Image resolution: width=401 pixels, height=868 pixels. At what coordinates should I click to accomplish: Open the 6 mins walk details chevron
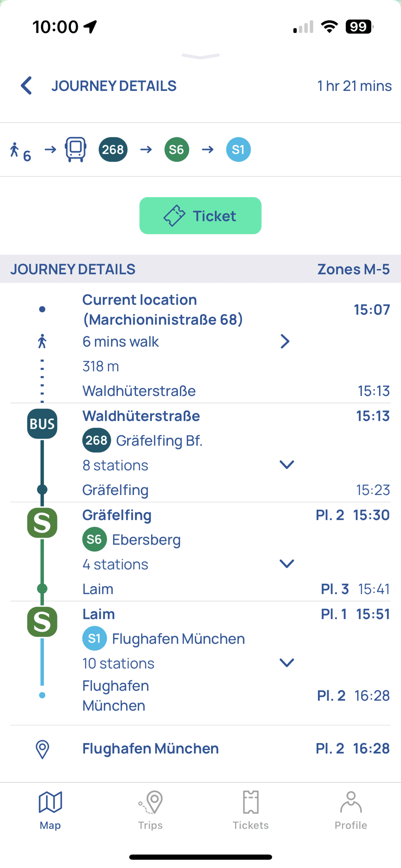(x=285, y=341)
